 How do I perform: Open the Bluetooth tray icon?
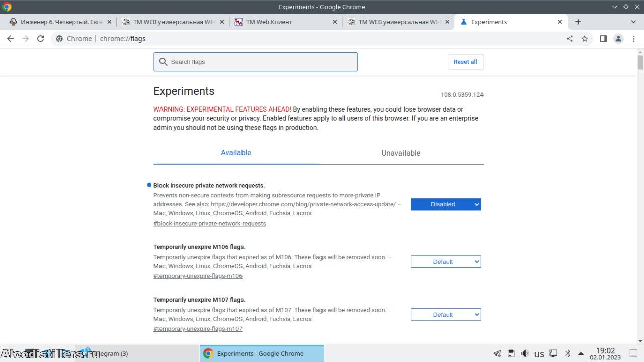pos(568,353)
